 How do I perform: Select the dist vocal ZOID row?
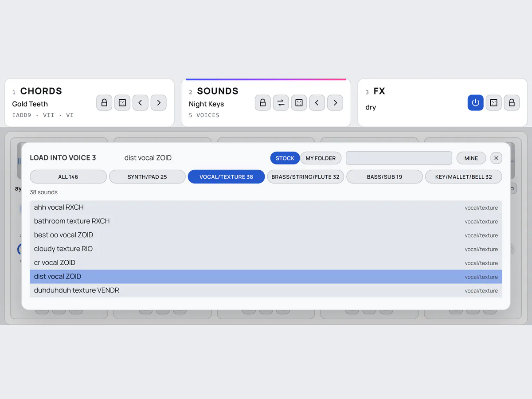(266, 277)
